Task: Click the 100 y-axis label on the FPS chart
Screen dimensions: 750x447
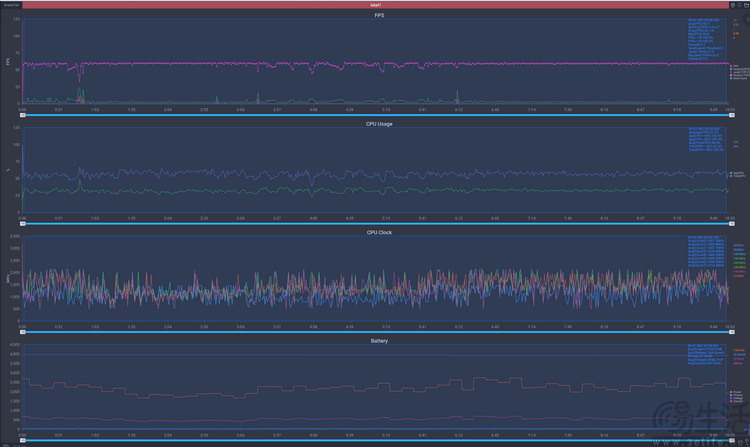Action: 17,36
